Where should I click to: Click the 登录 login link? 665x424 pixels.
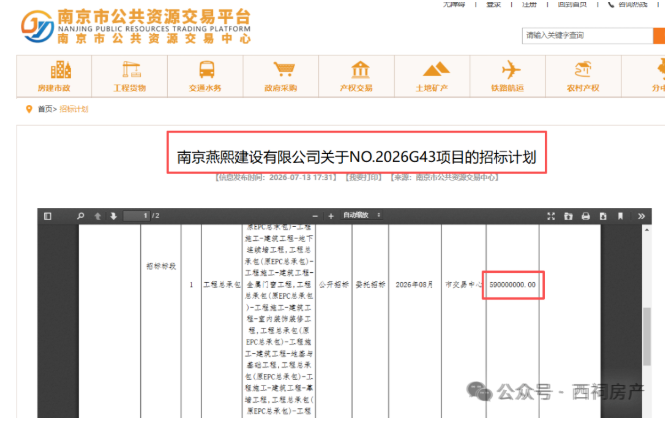494,4
